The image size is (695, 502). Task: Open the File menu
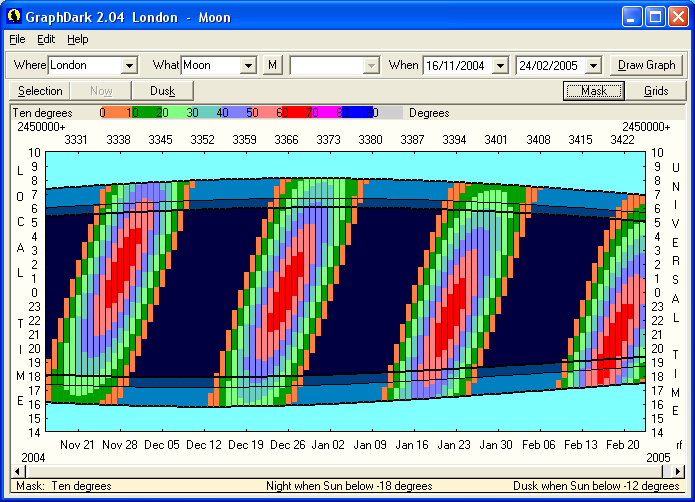17,39
